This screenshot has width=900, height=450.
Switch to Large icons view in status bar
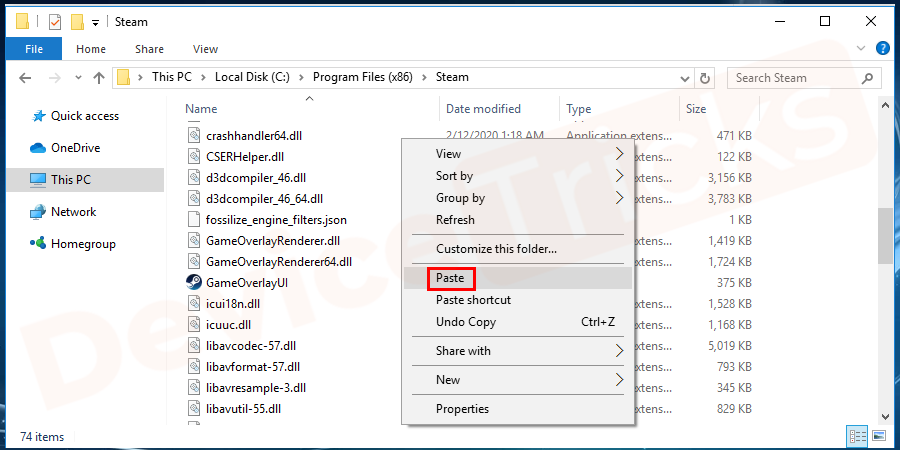[879, 435]
